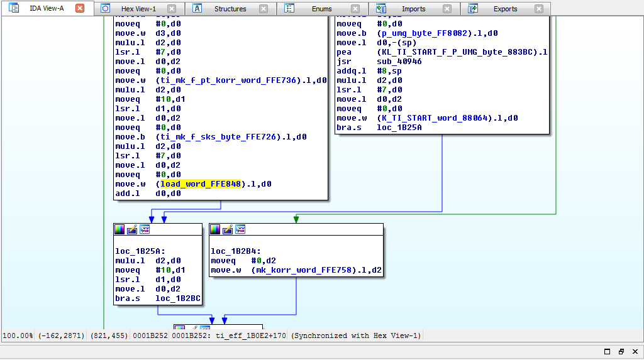Click the moveq #0,d2 instruction
The height and width of the screenshot is (360, 644).
(x=243, y=261)
